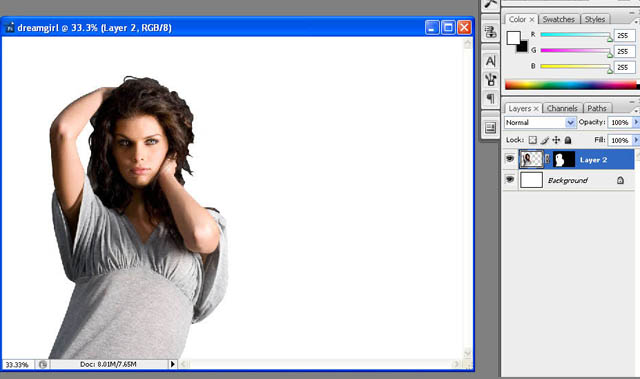Image resolution: width=640 pixels, height=379 pixels.
Task: Hide the Background layer eye icon
Action: click(x=510, y=180)
